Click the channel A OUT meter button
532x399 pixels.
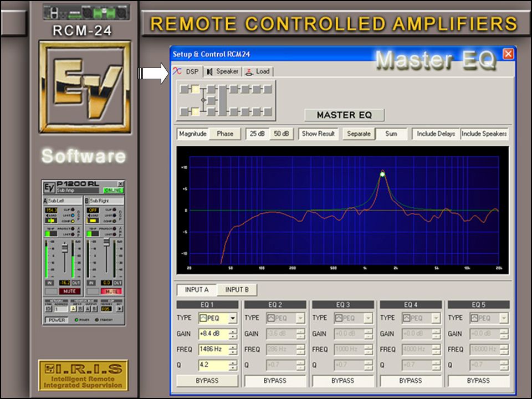click(x=76, y=283)
